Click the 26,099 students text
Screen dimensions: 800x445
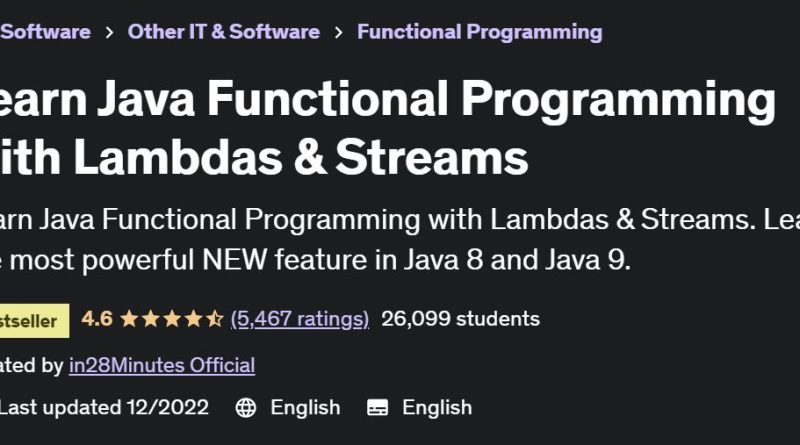(x=460, y=319)
